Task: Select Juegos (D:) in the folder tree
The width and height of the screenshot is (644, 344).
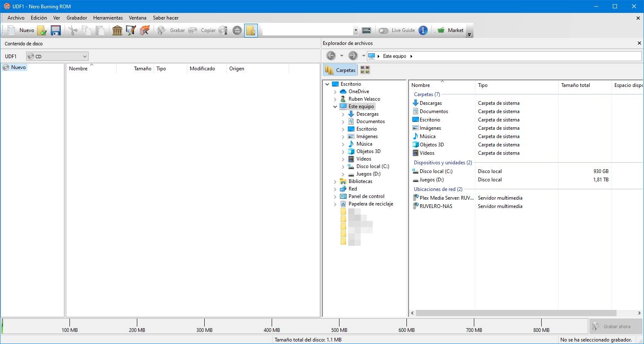Action: point(368,174)
